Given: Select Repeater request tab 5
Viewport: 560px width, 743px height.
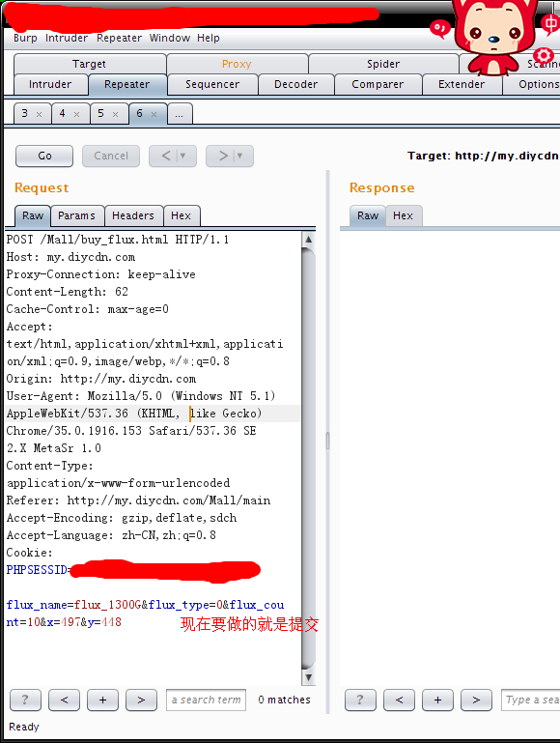Looking at the screenshot, I should pyautogui.click(x=100, y=114).
